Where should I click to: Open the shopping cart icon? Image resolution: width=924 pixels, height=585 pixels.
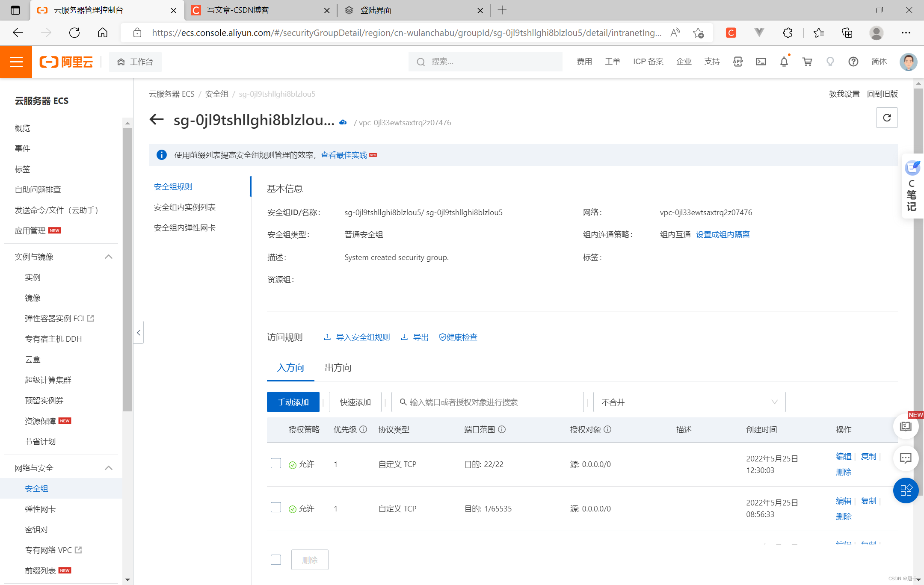(x=807, y=62)
